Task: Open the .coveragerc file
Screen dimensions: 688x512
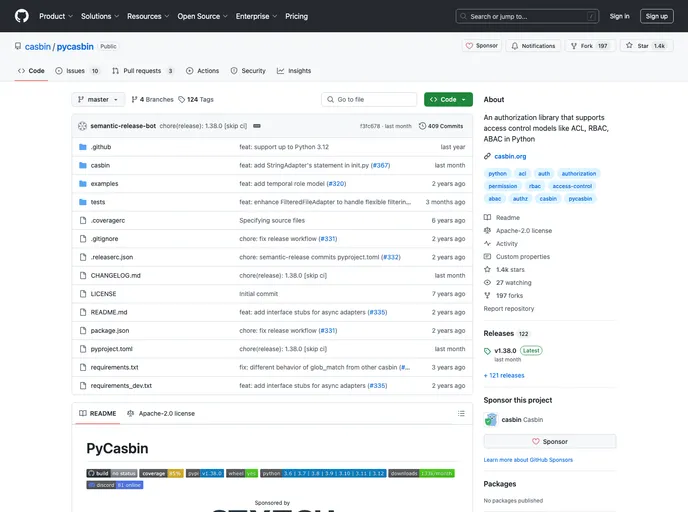Action: [108, 221]
